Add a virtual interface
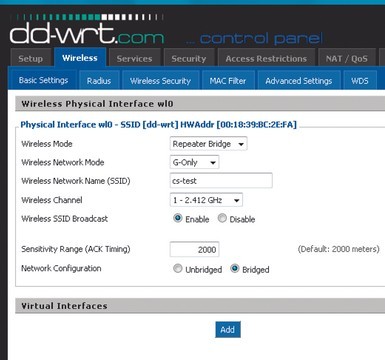This screenshot has width=385, height=360. pyautogui.click(x=228, y=329)
